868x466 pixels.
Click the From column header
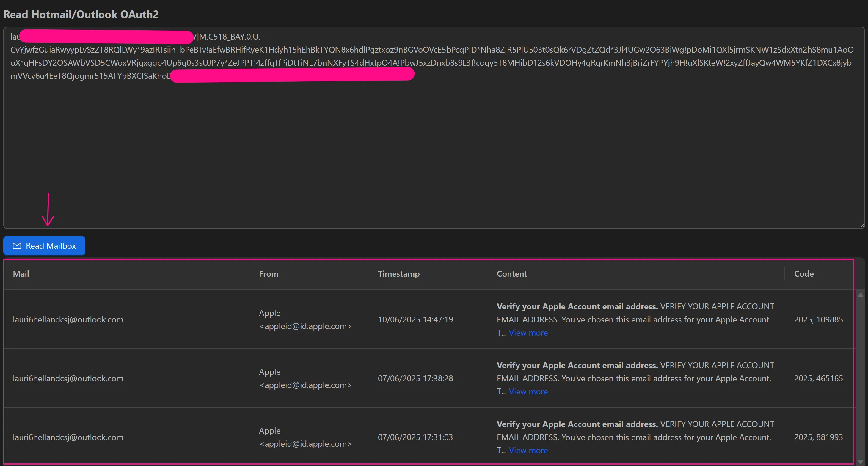[268, 273]
